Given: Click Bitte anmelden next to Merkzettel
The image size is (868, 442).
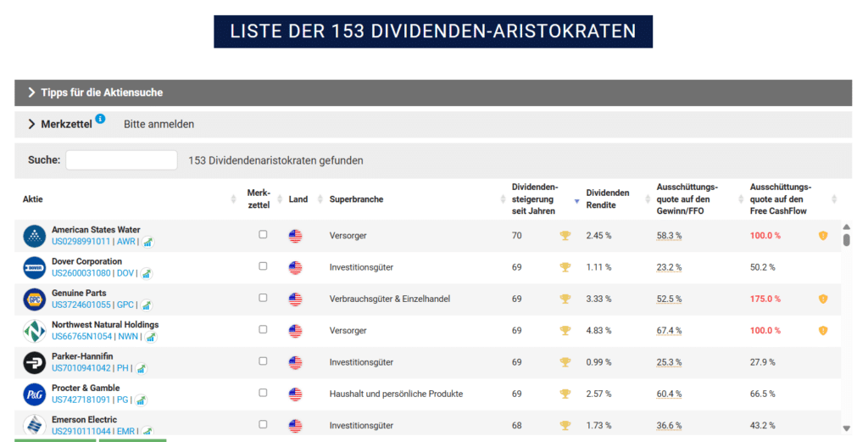Looking at the screenshot, I should 159,124.
